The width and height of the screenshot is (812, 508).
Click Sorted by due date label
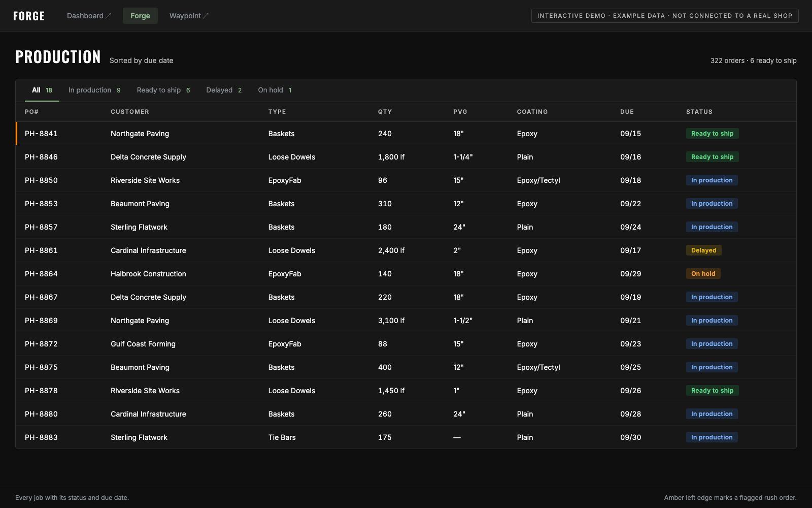pos(142,60)
